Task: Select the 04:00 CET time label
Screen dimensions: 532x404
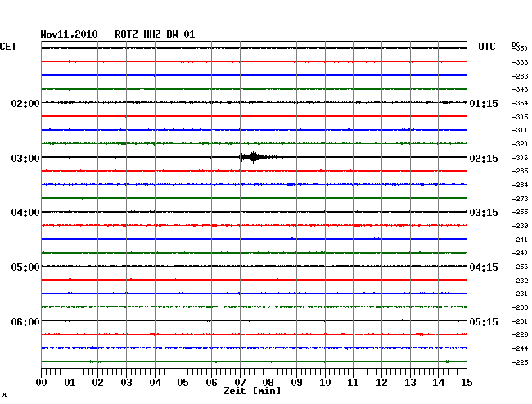Action: 25,213
